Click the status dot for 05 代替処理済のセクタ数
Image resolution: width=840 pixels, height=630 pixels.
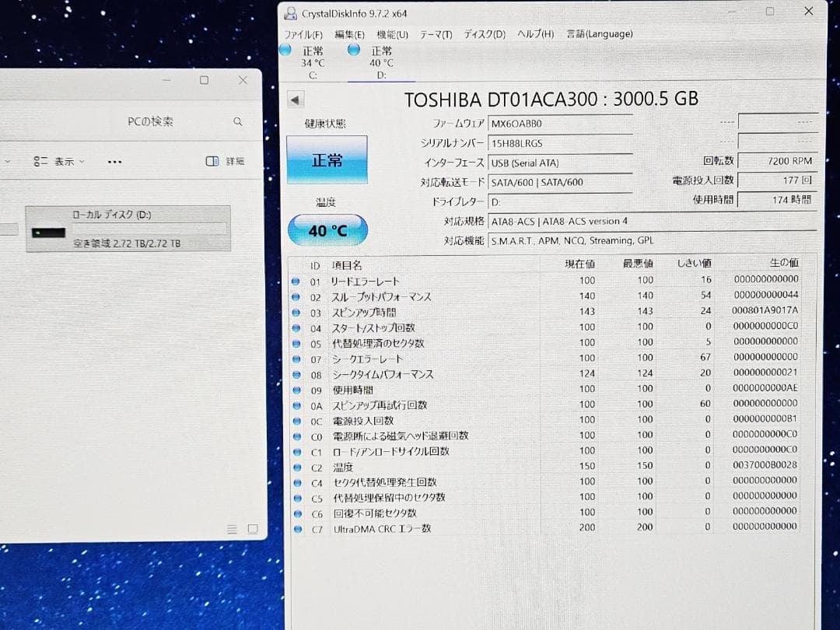(x=296, y=344)
